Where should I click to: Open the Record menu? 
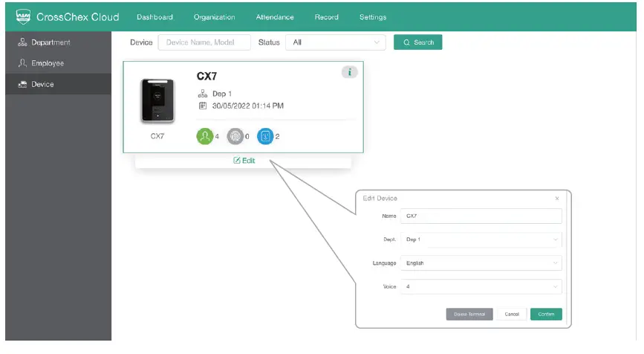point(327,17)
